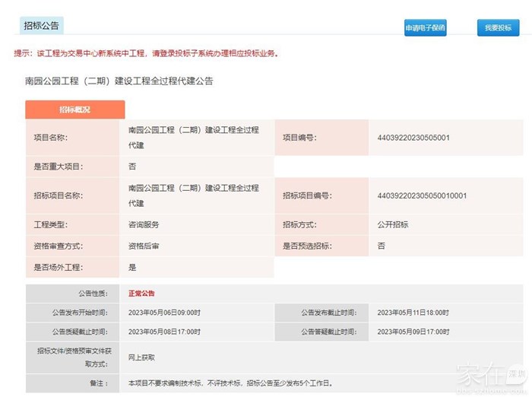Click the red 提示 notice text

click(147, 53)
